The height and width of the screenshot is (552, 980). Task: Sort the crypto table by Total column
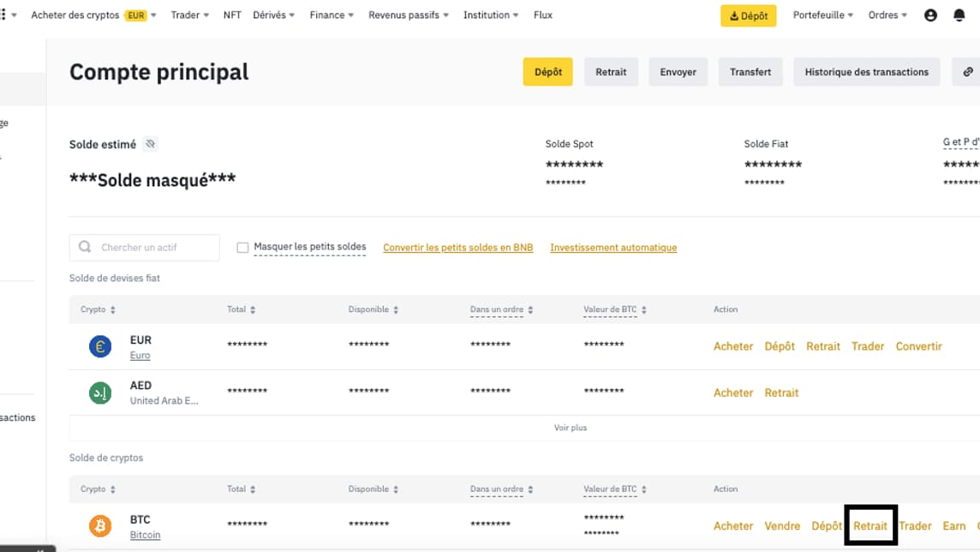pos(253,489)
